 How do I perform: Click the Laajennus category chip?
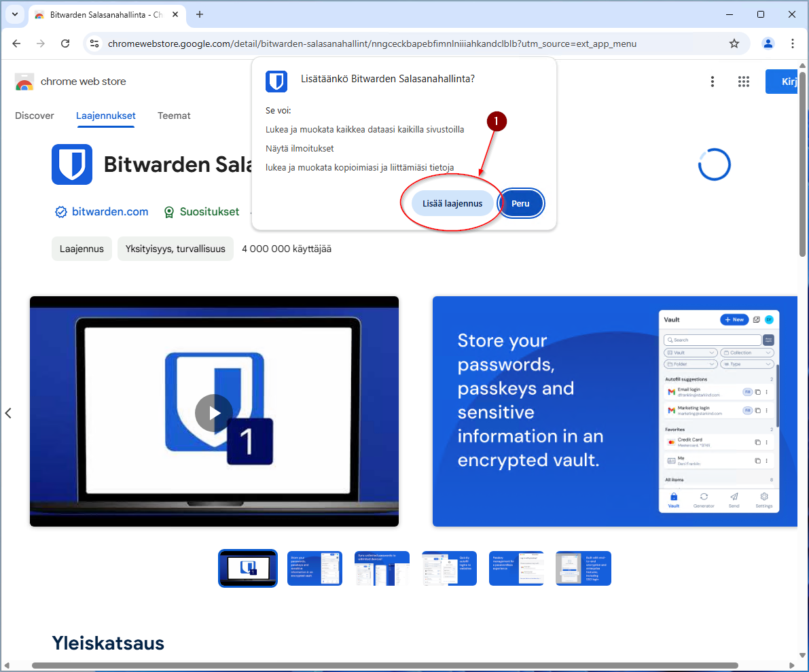coord(82,249)
